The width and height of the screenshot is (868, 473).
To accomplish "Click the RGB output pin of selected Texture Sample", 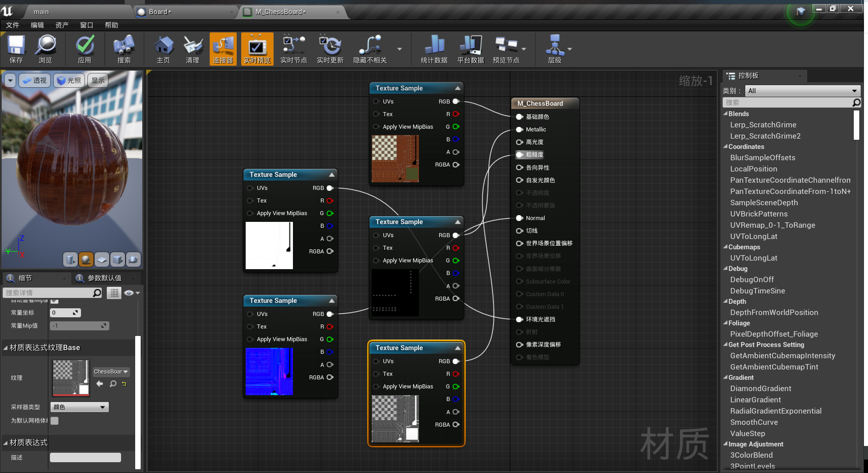I will tap(456, 361).
